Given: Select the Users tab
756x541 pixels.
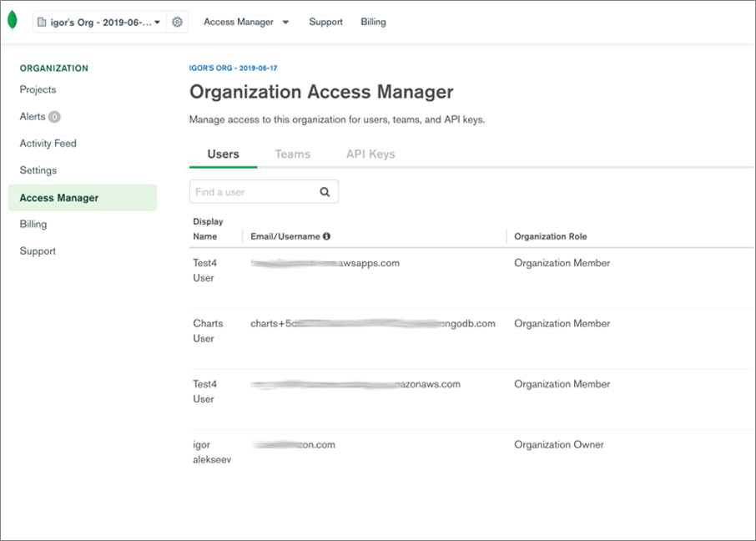Looking at the screenshot, I should click(223, 154).
